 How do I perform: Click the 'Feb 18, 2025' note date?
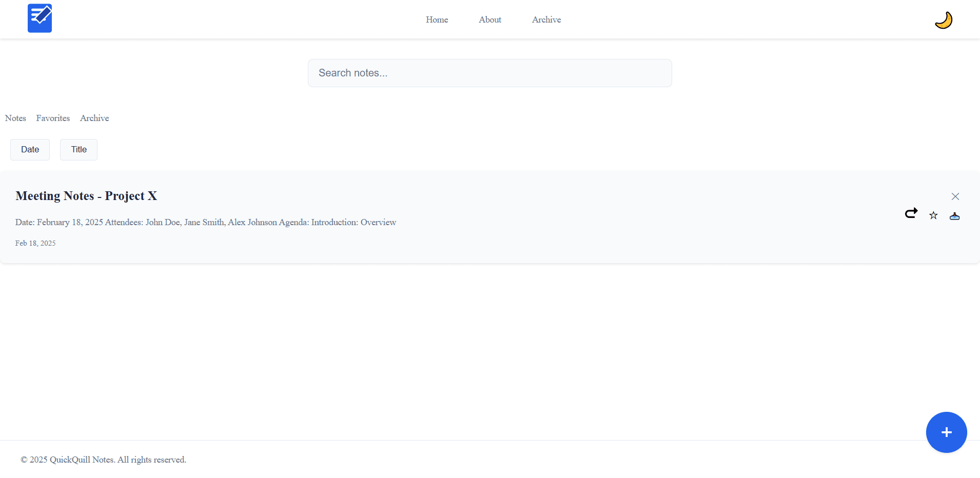(x=35, y=243)
